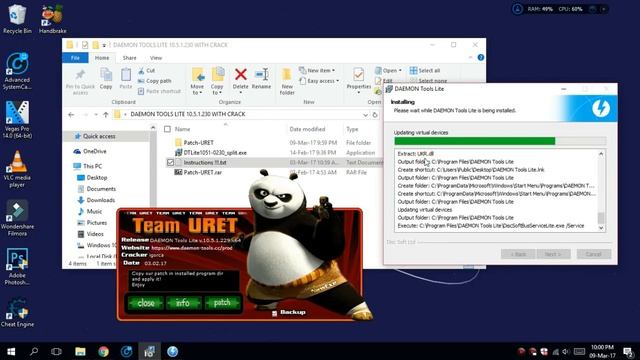Viewport: 640px width, 360px height.
Task: Expand the Easy access dropdown
Action: 319,81
